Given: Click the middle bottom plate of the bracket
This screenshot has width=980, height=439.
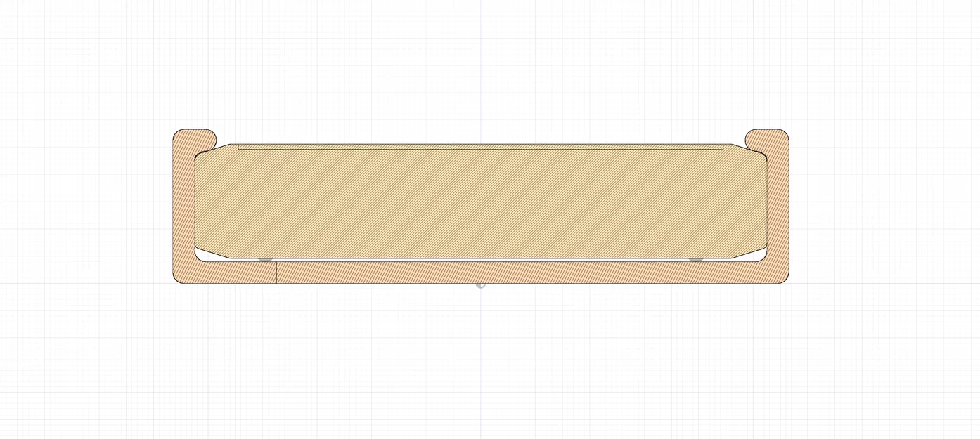Looking at the screenshot, I should [x=481, y=273].
